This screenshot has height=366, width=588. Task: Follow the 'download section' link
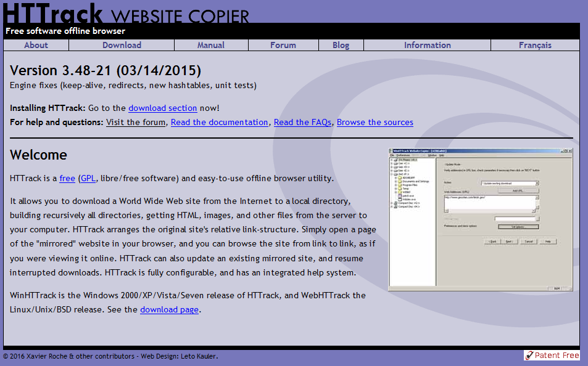point(162,108)
